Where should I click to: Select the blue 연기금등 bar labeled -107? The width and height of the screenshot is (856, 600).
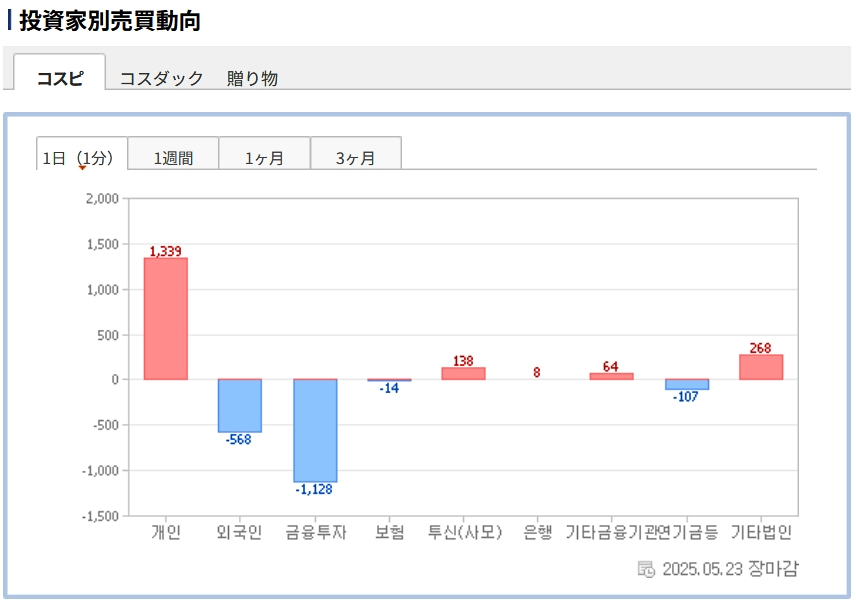coord(687,384)
